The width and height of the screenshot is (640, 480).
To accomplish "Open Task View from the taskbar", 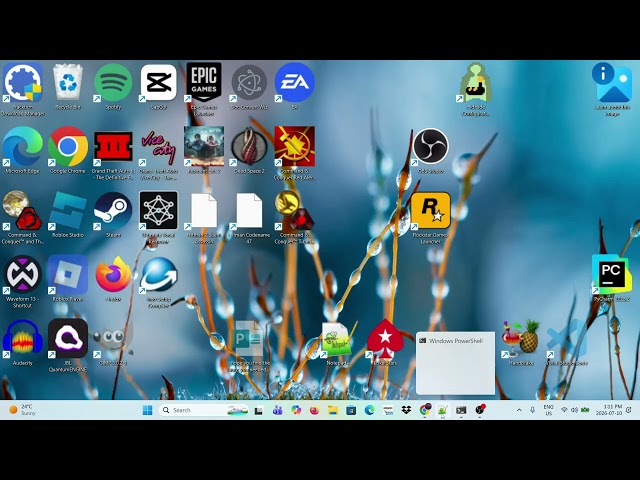I will click(x=258, y=411).
